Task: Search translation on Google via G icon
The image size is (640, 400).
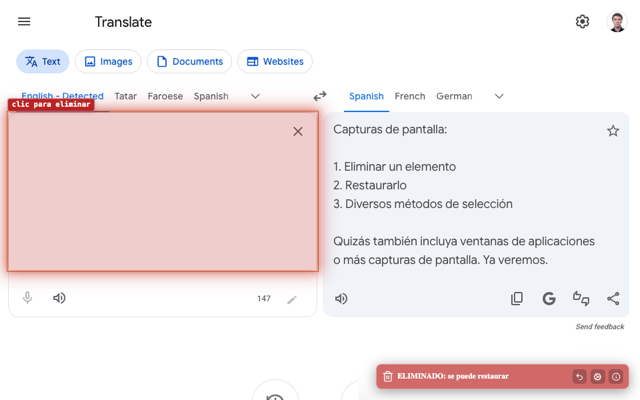Action: tap(549, 299)
